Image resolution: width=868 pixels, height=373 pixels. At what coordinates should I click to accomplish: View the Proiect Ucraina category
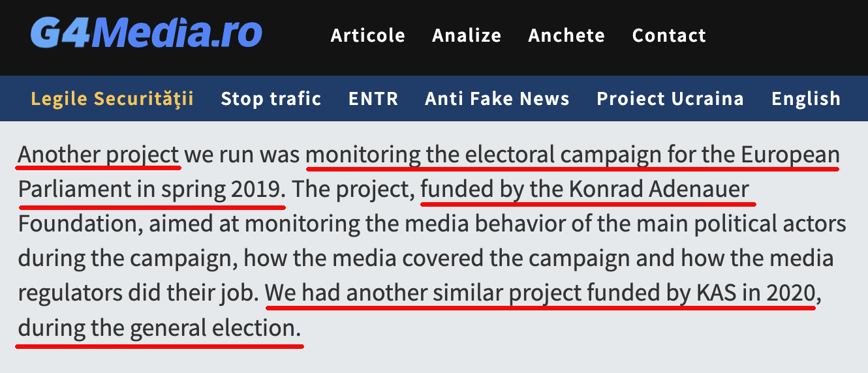click(670, 98)
